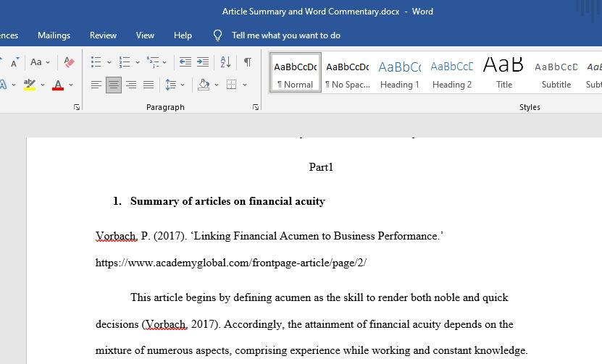Open the Review ribbon tab

(x=103, y=35)
